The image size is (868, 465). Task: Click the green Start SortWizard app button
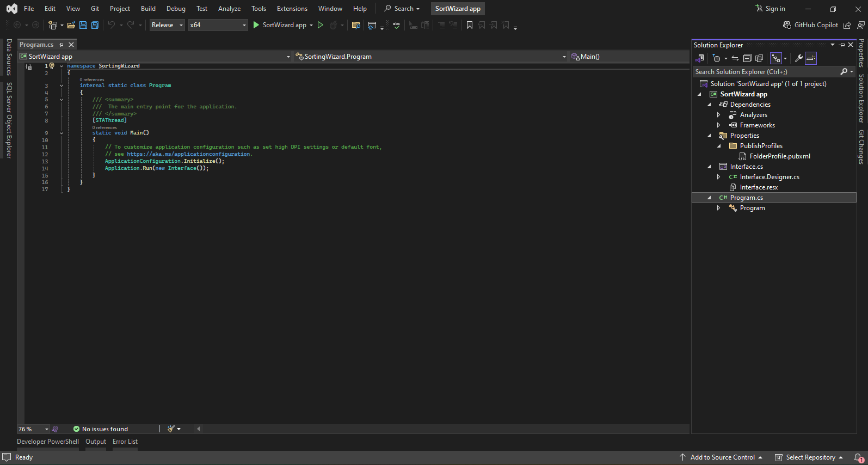[x=280, y=25]
